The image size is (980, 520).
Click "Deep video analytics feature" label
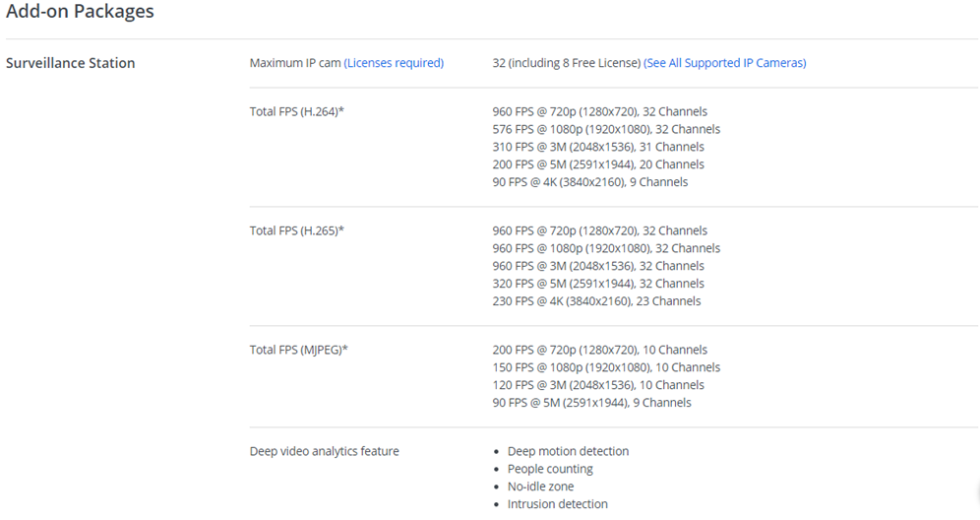325,451
